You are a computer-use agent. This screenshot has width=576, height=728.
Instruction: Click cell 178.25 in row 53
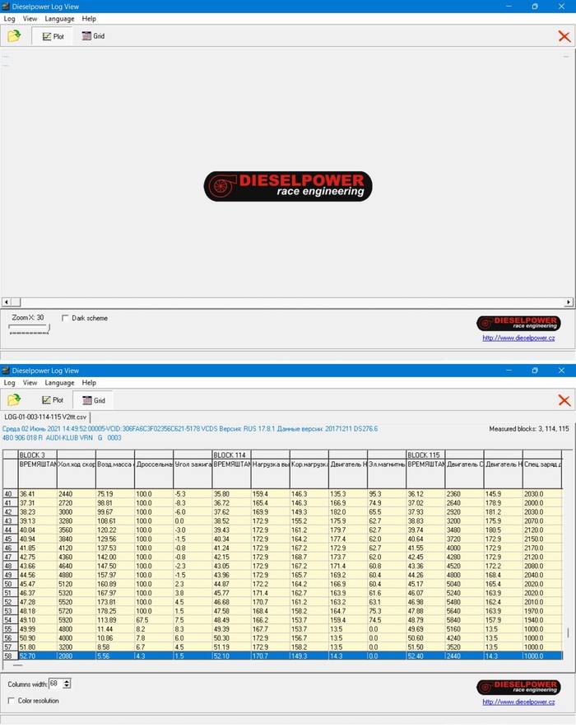[115, 611]
